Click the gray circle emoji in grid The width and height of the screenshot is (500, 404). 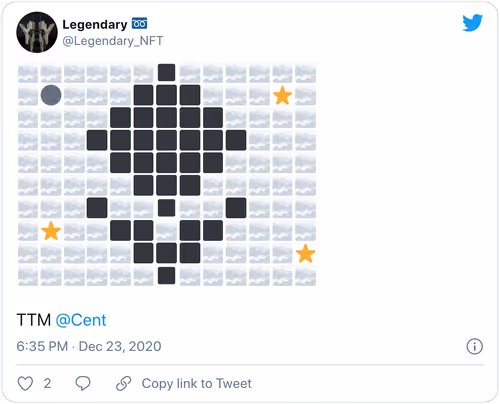pyautogui.click(x=51, y=95)
